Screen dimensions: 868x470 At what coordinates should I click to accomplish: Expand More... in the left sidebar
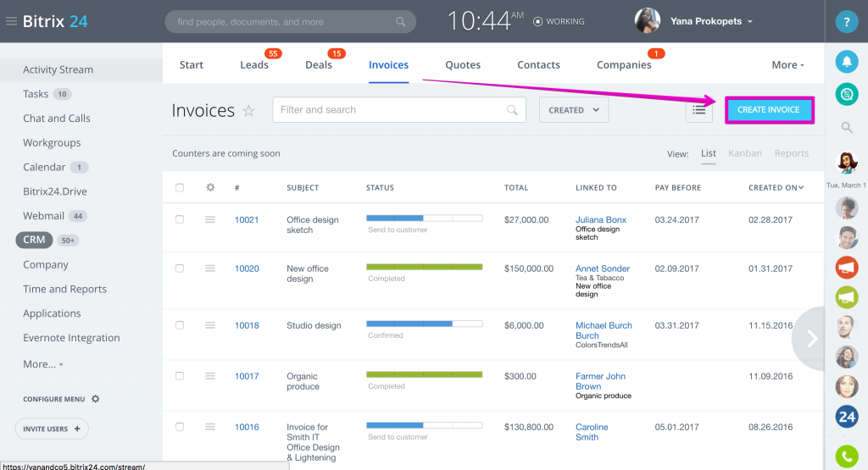coord(42,364)
